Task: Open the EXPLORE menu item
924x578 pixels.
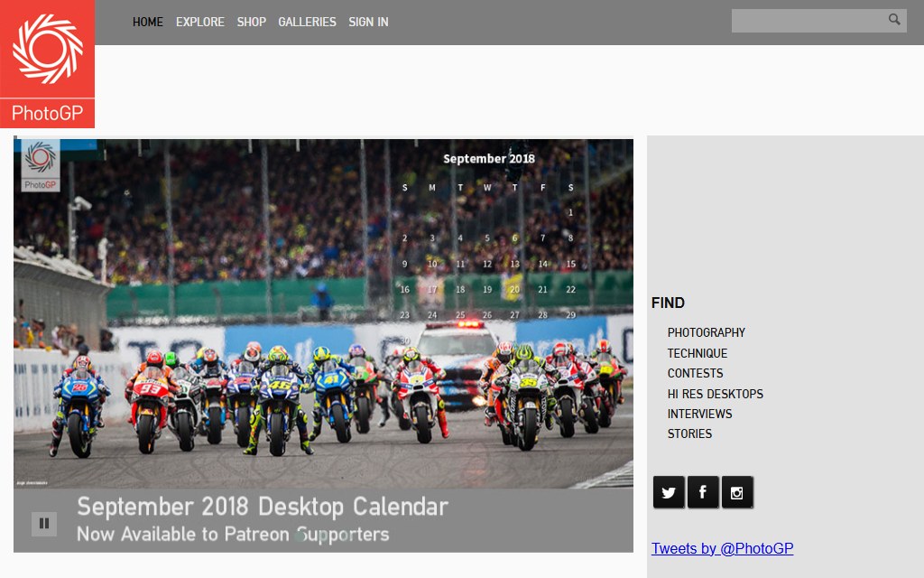Action: point(200,22)
